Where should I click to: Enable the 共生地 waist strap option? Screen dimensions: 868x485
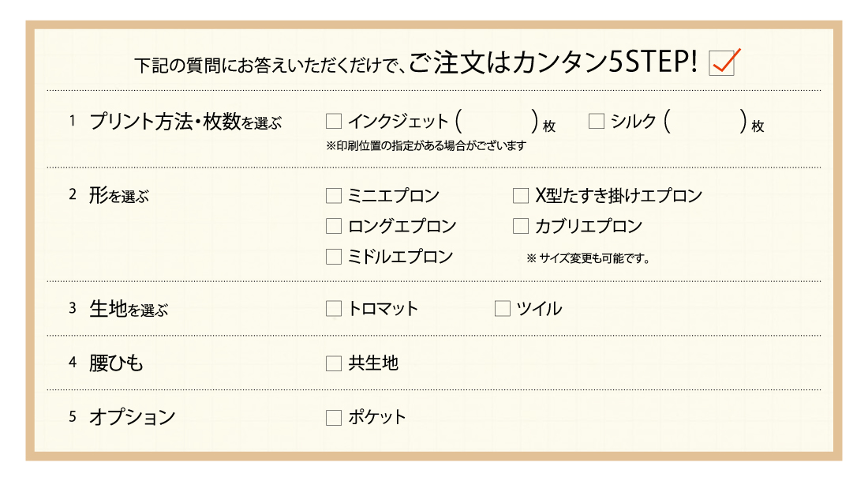click(333, 363)
